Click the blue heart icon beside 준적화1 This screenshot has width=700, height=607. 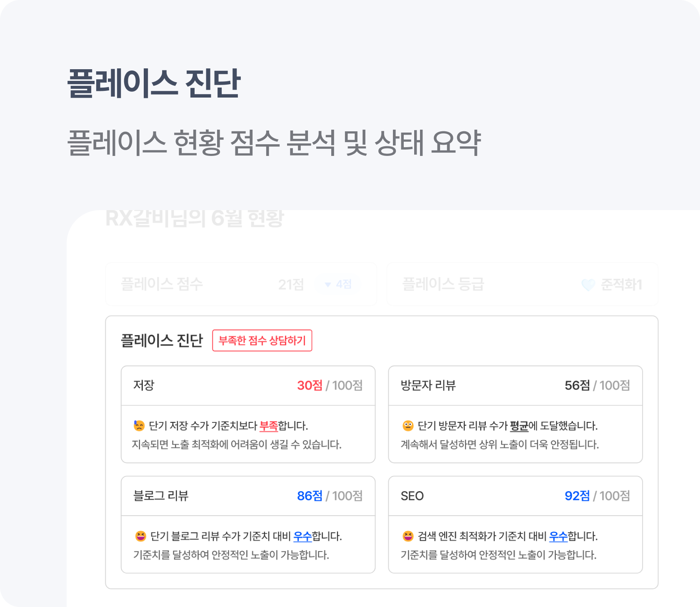588,285
